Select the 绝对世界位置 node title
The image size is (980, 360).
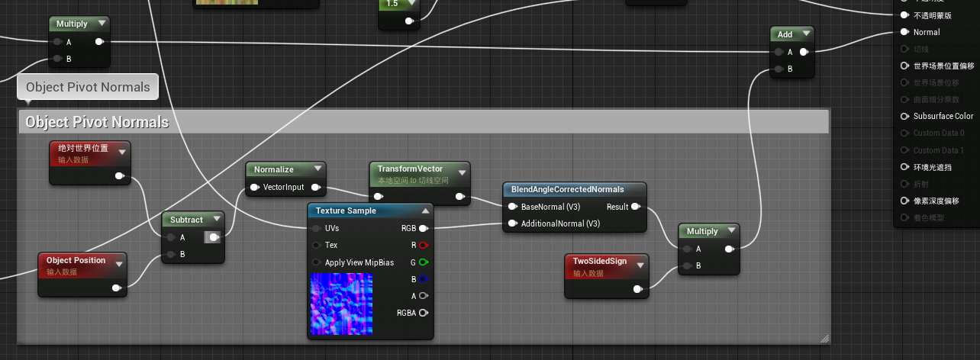click(x=83, y=148)
